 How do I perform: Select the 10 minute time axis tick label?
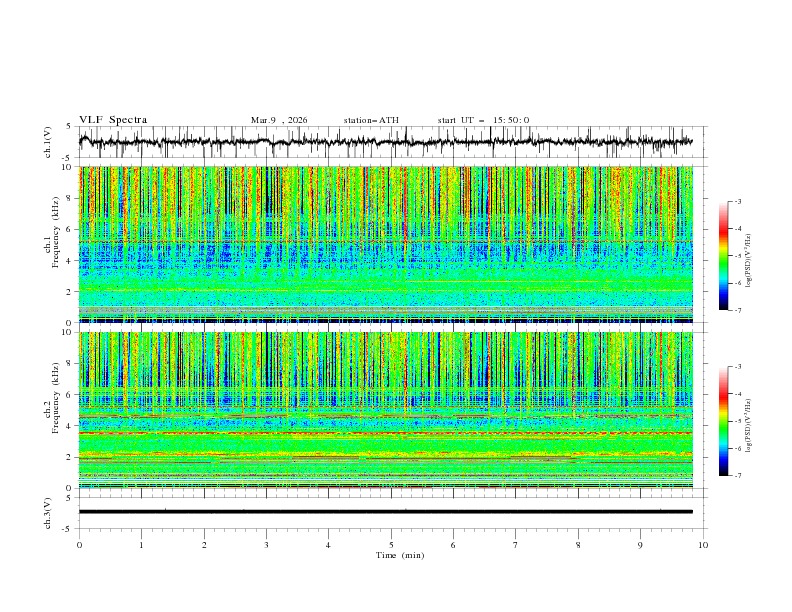coord(703,545)
